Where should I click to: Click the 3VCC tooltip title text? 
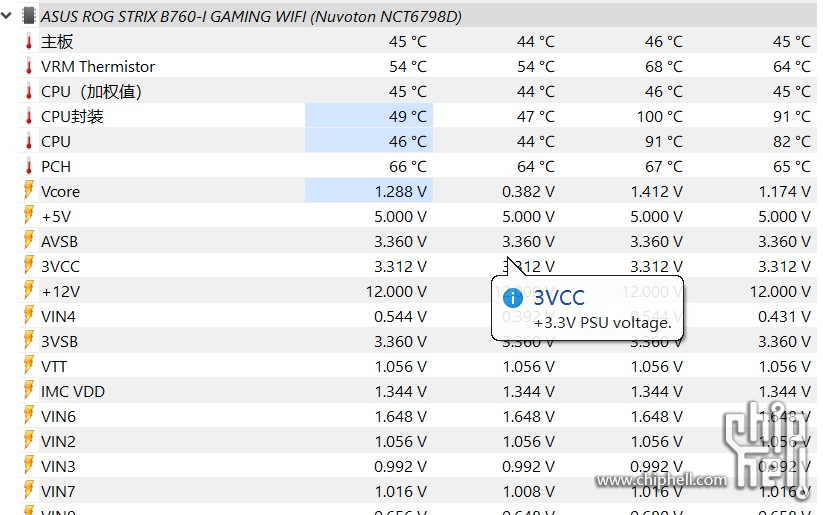(559, 298)
